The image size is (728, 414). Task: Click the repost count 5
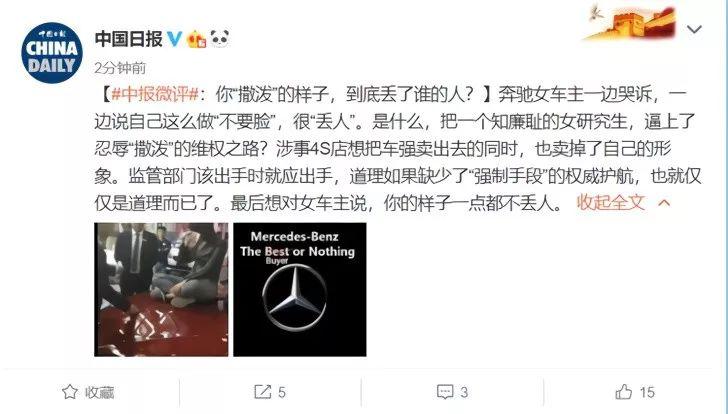point(281,392)
